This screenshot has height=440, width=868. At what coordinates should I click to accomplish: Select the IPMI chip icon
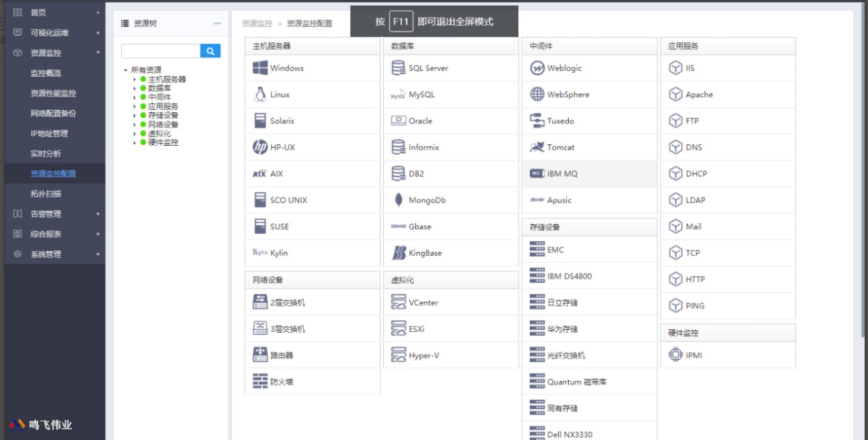[675, 355]
